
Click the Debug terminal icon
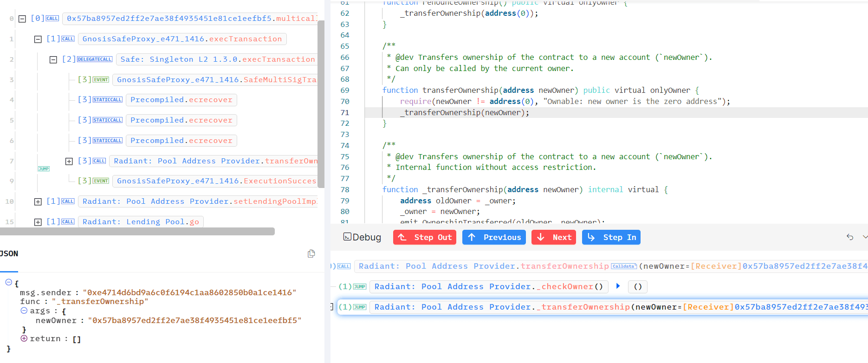coord(347,237)
